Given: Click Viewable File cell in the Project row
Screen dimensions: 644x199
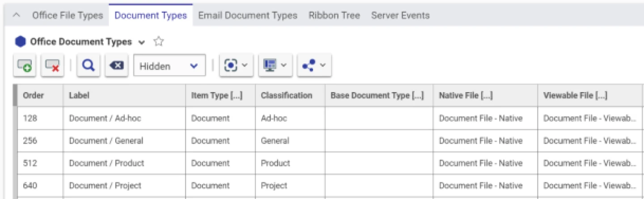Looking at the screenshot, I should click(x=591, y=186).
